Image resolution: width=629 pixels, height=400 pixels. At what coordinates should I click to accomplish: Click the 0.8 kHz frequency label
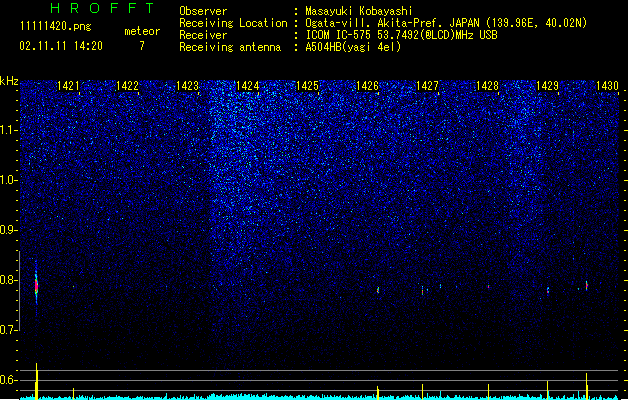pos(8,280)
